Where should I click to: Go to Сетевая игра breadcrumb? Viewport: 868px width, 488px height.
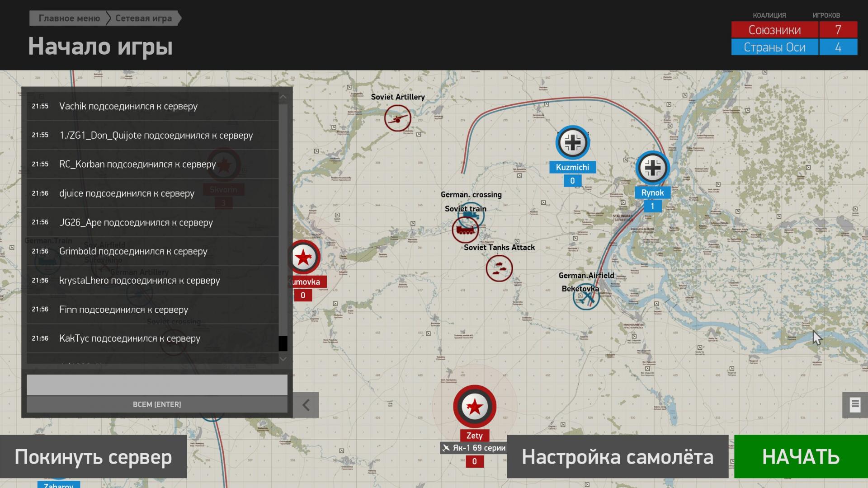(x=143, y=18)
